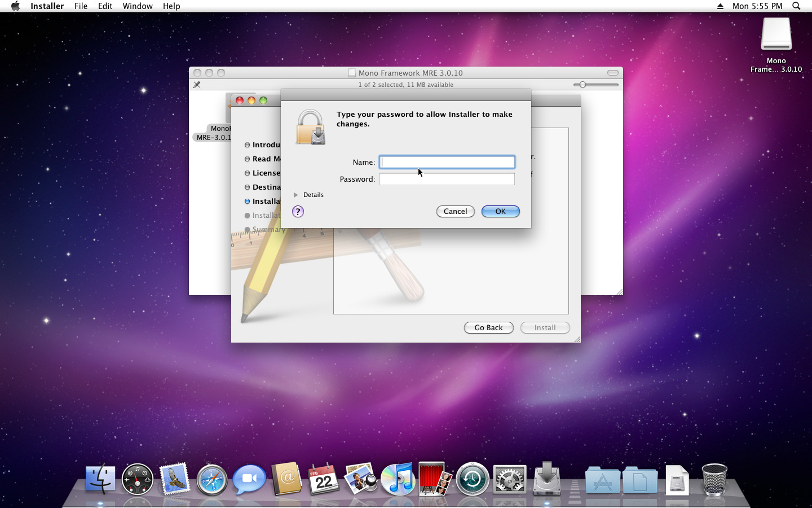Click the Password text field
Viewport: 812px width, 508px height.
pos(447,179)
